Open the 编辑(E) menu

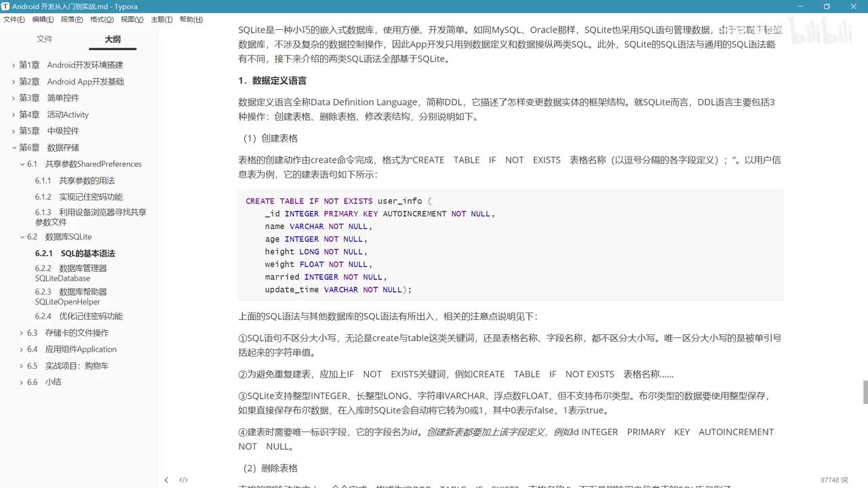(43, 20)
